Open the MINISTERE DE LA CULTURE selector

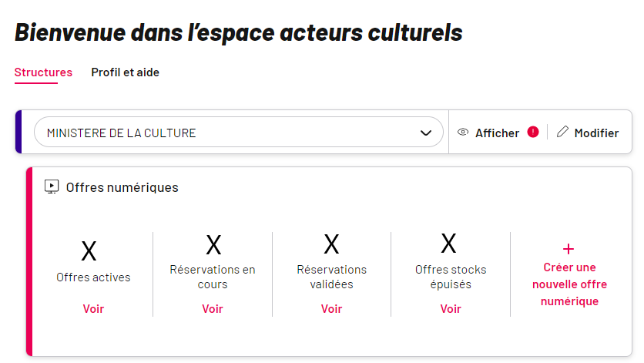pyautogui.click(x=239, y=132)
